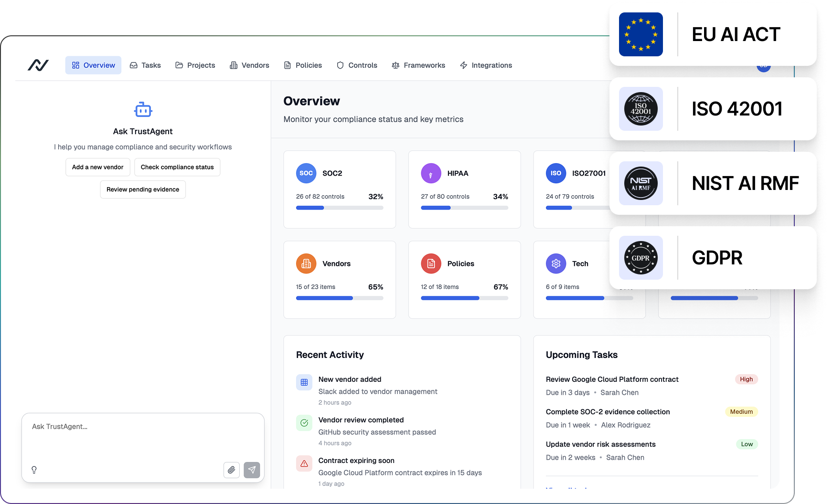Click the Low priority badge
Image resolution: width=833 pixels, height=504 pixels.
747,444
